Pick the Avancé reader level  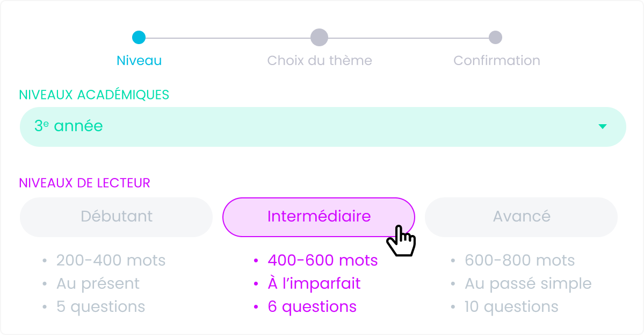pos(521,217)
